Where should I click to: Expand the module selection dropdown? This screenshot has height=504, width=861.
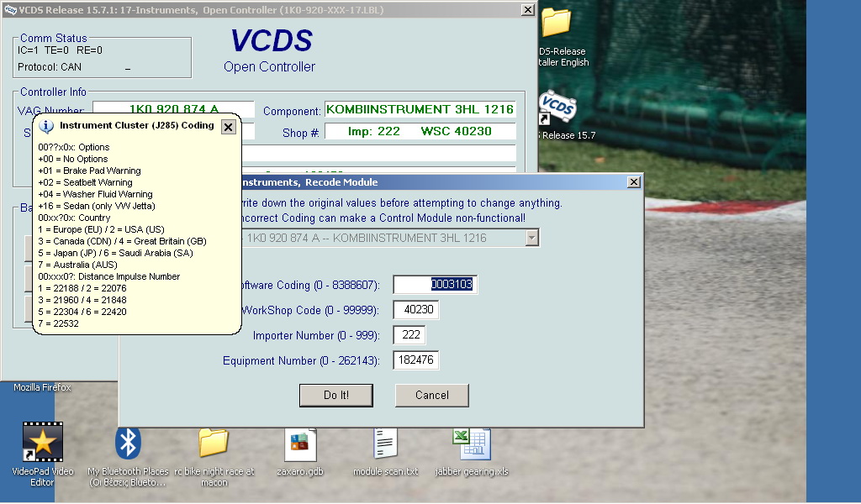click(531, 238)
